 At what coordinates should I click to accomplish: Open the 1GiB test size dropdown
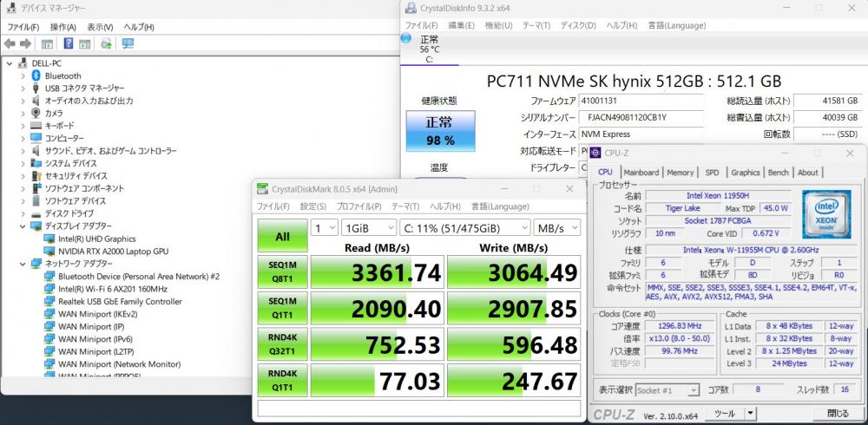pyautogui.click(x=369, y=227)
